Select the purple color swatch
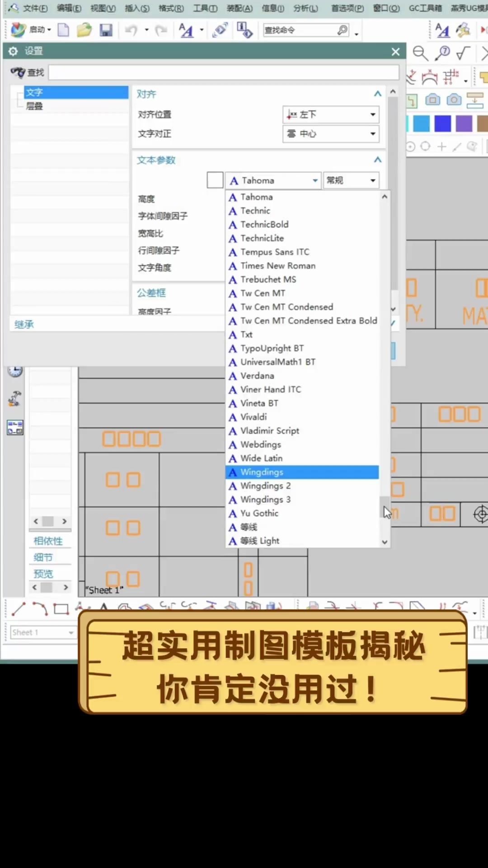 [x=464, y=123]
